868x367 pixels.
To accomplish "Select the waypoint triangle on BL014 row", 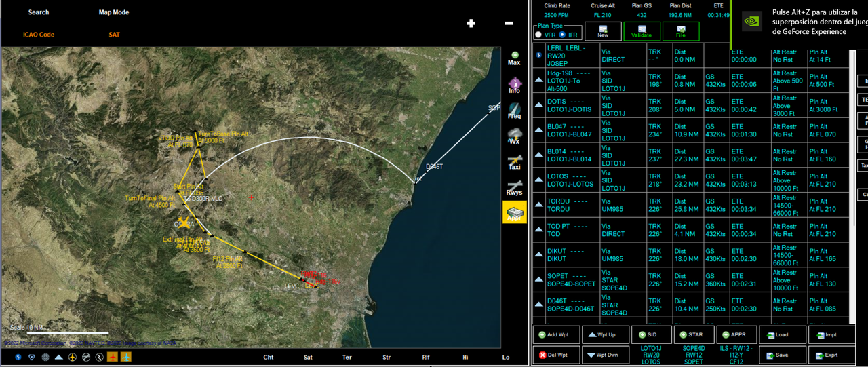I will point(539,155).
